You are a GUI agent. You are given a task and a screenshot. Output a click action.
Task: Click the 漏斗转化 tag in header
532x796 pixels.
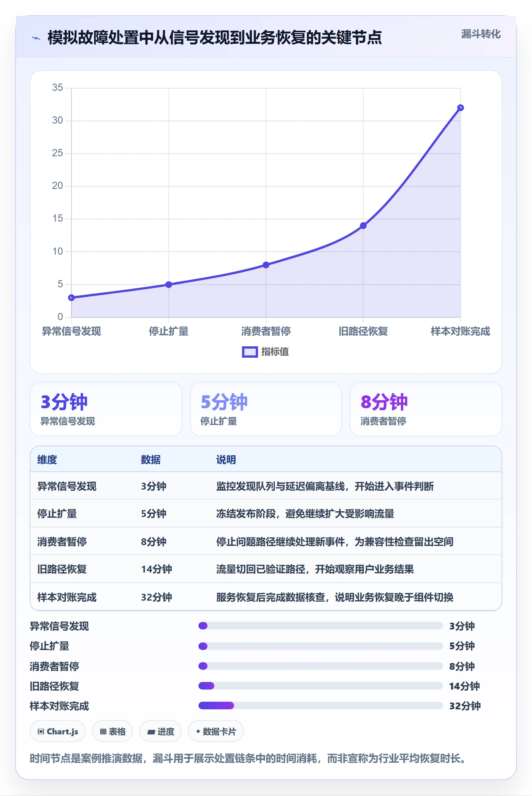pyautogui.click(x=481, y=34)
